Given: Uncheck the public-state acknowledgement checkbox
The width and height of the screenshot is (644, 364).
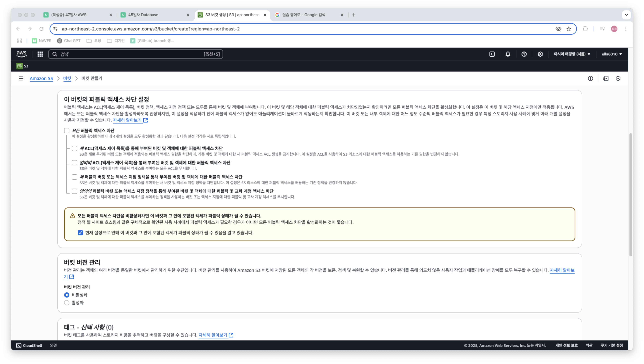Looking at the screenshot, I should [80, 233].
